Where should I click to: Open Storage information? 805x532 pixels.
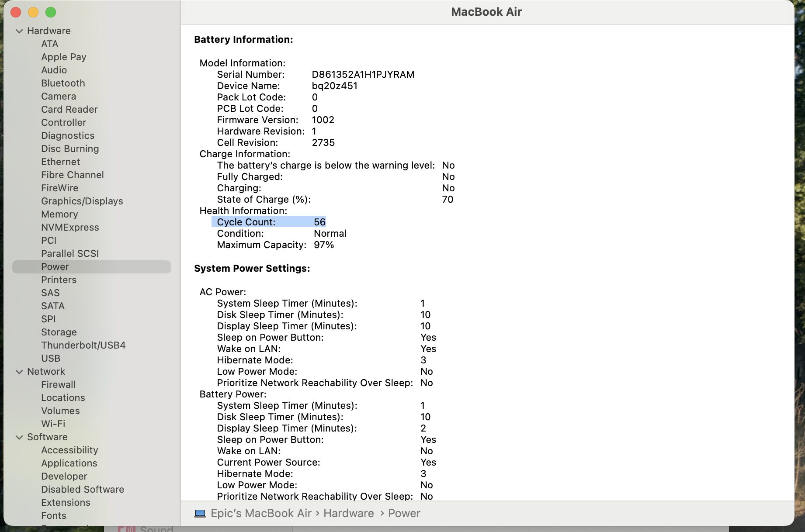coord(59,332)
